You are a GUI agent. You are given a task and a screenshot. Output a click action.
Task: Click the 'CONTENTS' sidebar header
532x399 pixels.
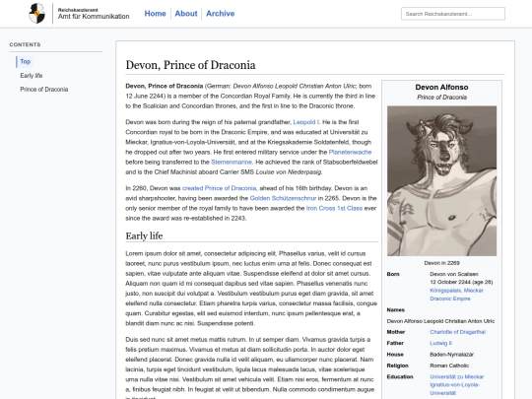tap(25, 44)
